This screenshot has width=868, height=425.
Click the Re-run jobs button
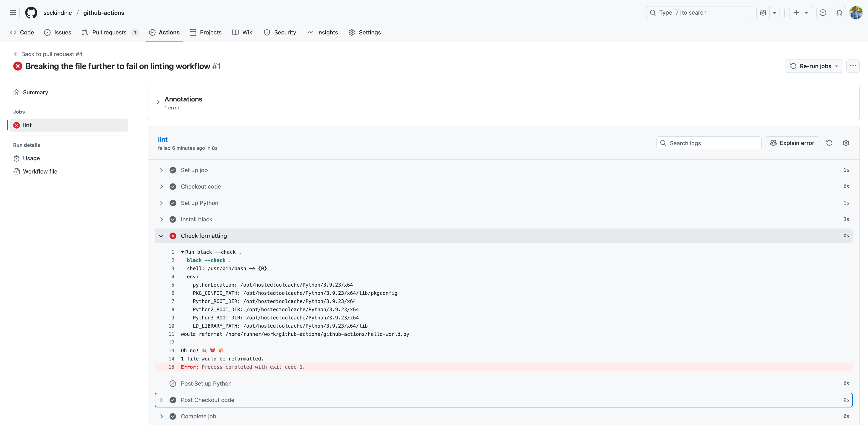[813, 66]
